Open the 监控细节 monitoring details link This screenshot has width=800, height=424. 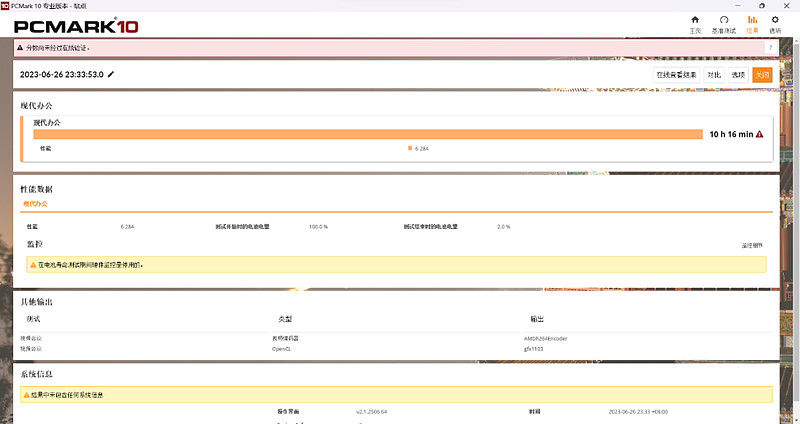[752, 245]
